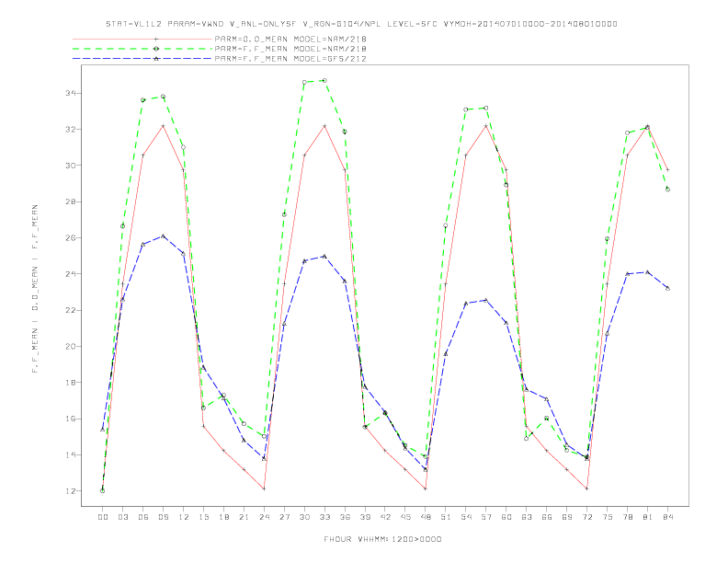Screen dimensions: 728x563
Task: Click y-axis tick label 20
Action: click(71, 347)
